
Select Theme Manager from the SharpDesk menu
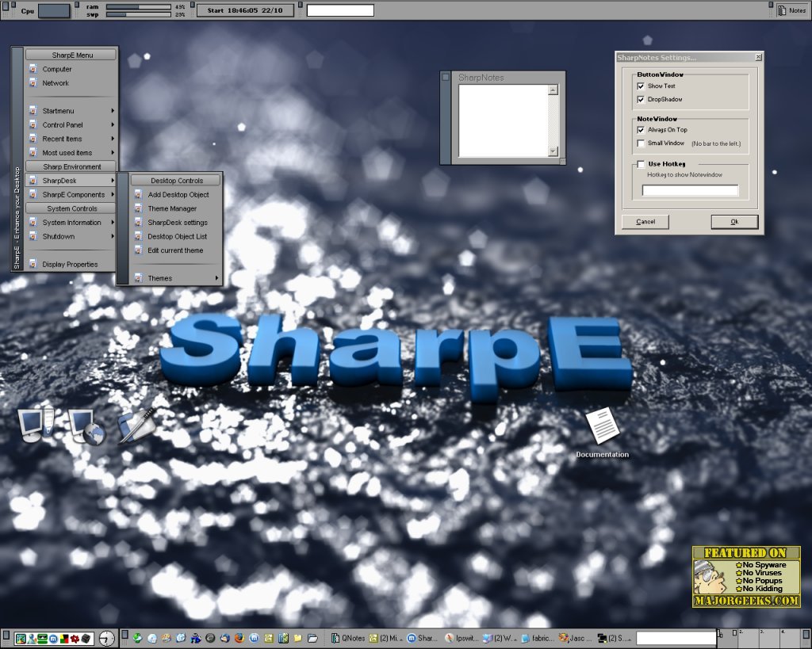(x=174, y=208)
